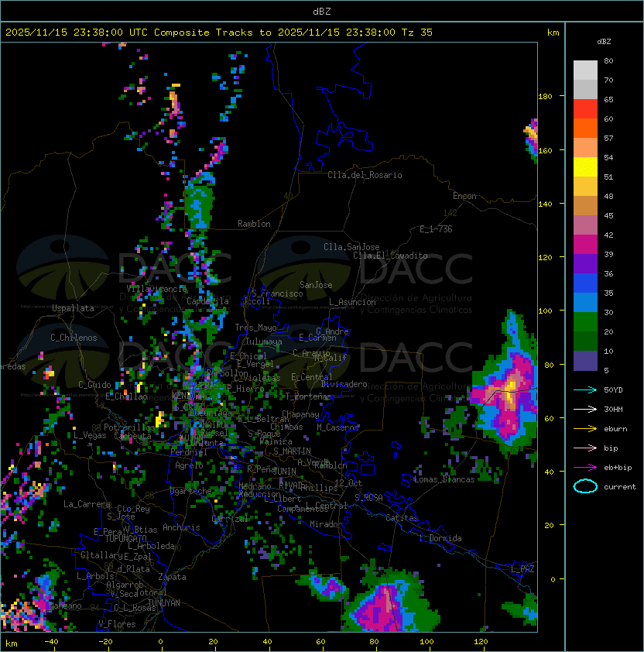Select the bright green 30 dBZ swatch
This screenshot has width=644, height=652.
pos(585,322)
